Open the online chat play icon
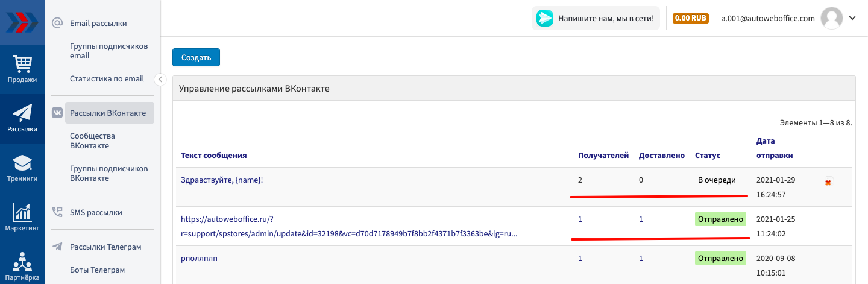The image size is (868, 284). coord(545,18)
